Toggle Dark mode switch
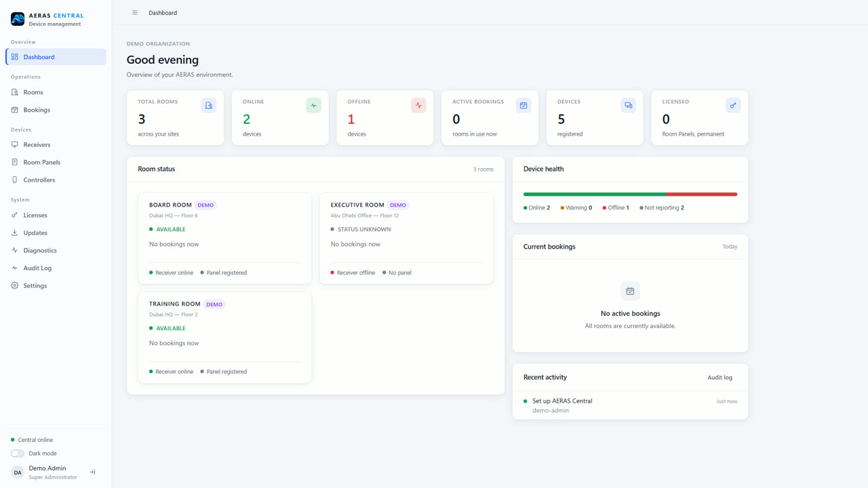 18,453
